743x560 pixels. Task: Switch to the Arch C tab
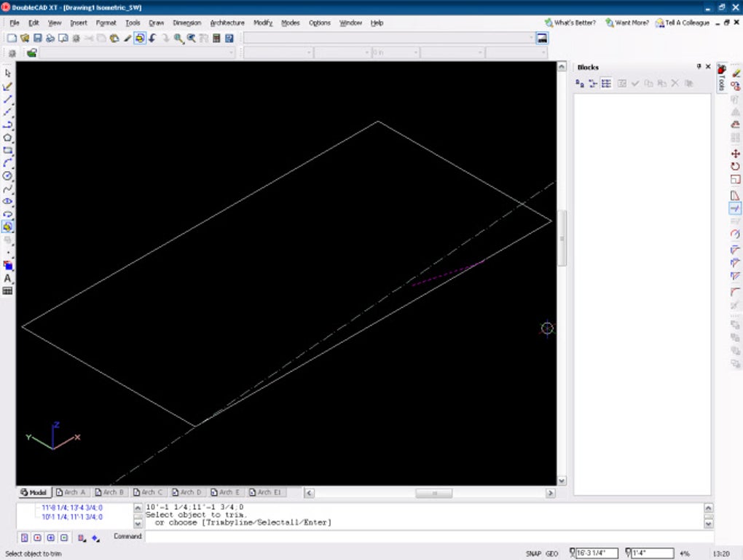click(148, 492)
